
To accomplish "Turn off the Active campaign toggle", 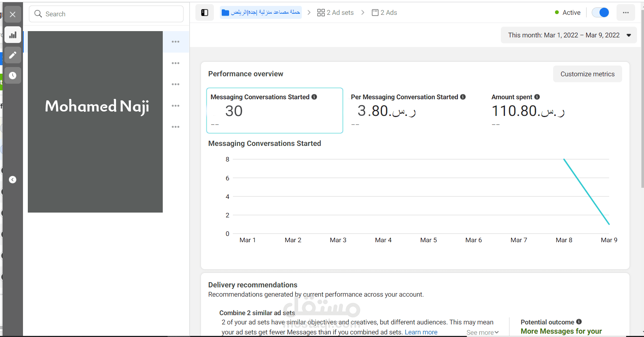I will tap(600, 13).
